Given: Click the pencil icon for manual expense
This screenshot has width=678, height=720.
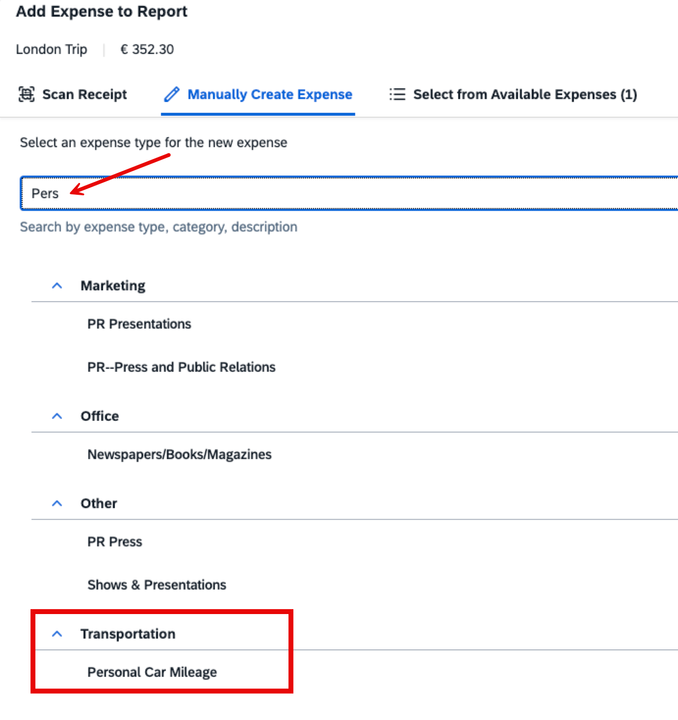Looking at the screenshot, I should pos(172,94).
